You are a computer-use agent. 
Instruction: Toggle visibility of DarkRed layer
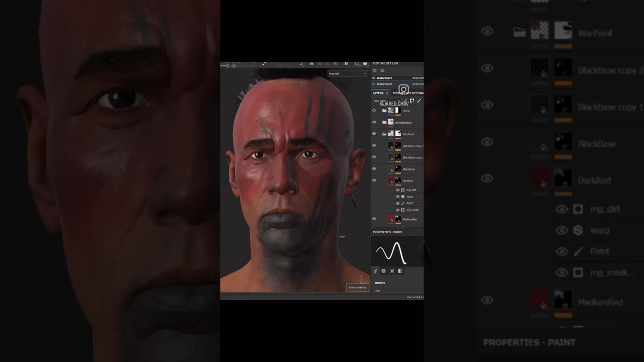[374, 180]
